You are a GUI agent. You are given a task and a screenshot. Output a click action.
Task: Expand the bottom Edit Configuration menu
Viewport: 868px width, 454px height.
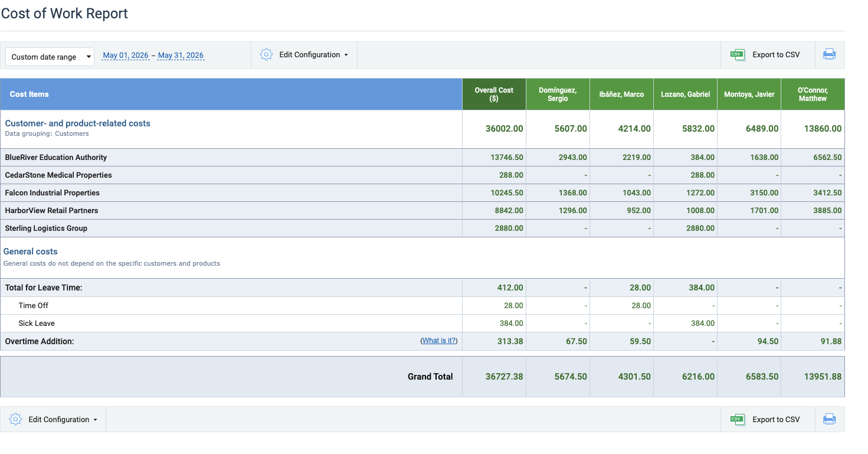point(53,420)
